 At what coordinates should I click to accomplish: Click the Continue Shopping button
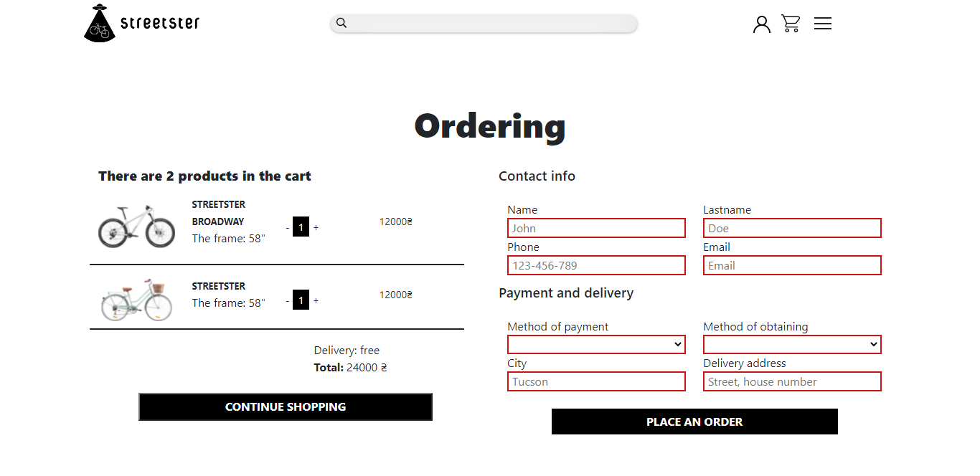(286, 406)
